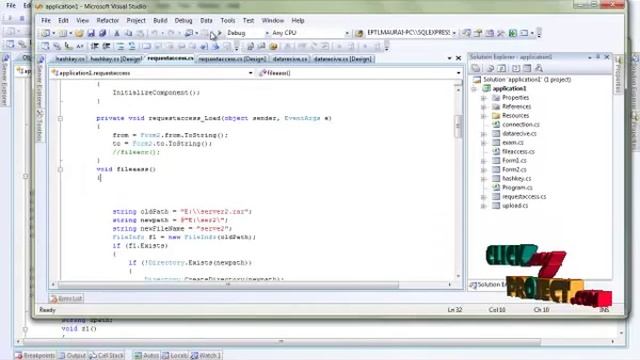The height and width of the screenshot is (360, 640).
Task: Switch to the hashkey.cs tab
Action: (x=70, y=59)
